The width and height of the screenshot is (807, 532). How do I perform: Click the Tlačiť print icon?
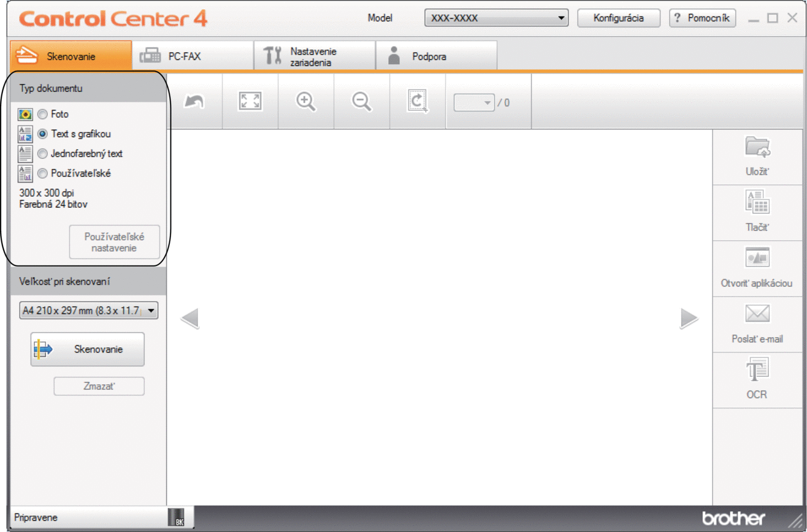[757, 202]
